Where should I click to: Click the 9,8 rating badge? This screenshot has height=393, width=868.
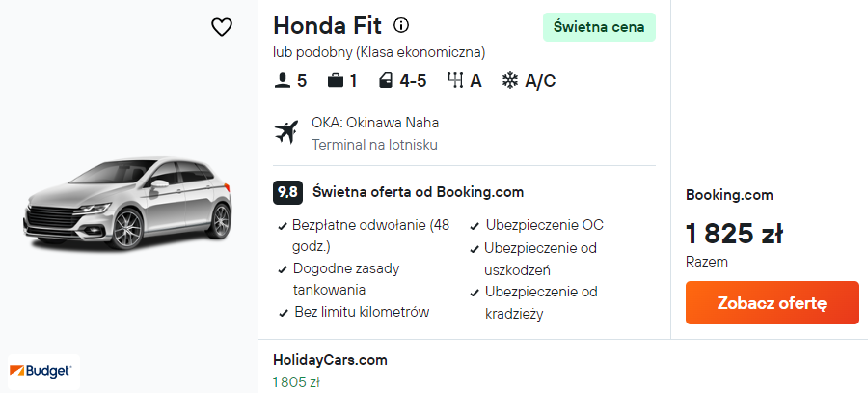(286, 192)
